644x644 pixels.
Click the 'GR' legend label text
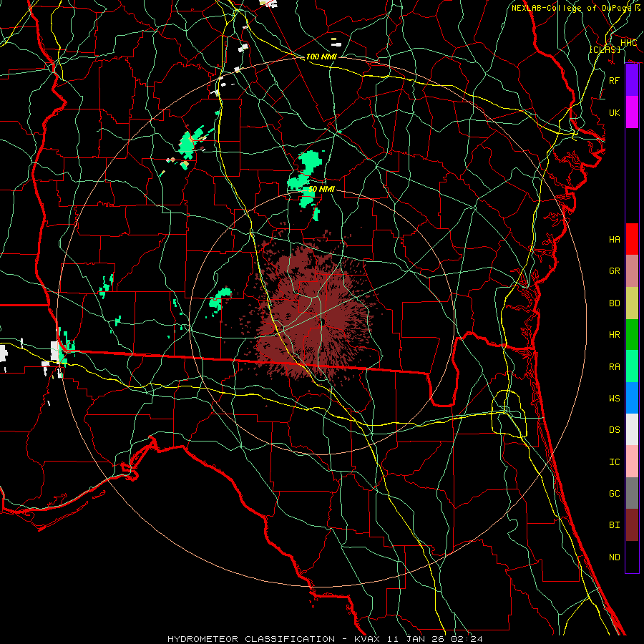[614, 271]
